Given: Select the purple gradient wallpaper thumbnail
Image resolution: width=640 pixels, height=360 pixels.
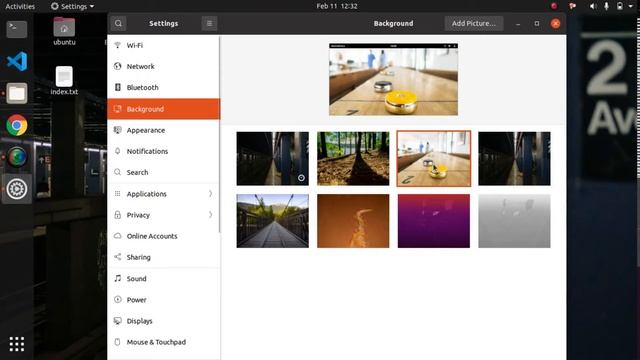Looking at the screenshot, I should (433, 221).
